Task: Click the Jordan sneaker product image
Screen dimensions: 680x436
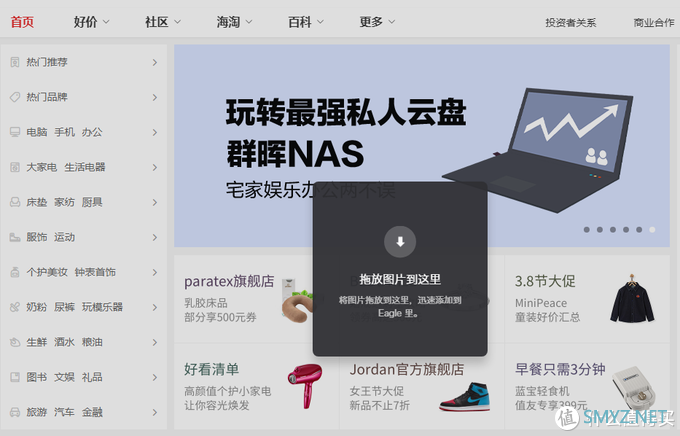Action: [x=465, y=397]
